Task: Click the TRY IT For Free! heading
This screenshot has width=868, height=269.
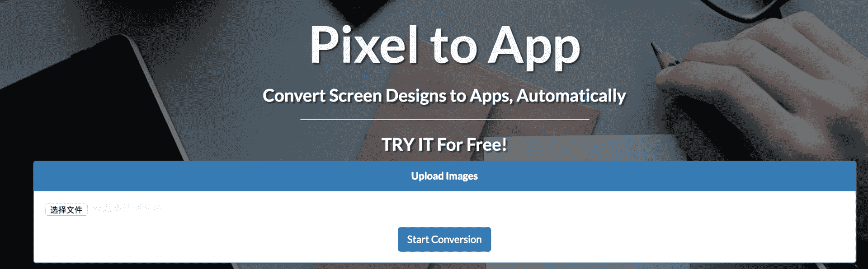Action: click(x=444, y=145)
